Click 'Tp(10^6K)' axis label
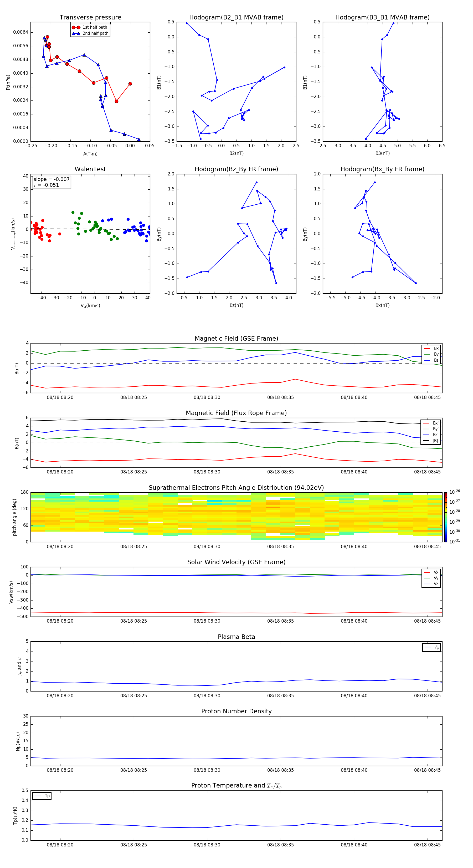This screenshot has width=473, height=868. tap(15, 815)
